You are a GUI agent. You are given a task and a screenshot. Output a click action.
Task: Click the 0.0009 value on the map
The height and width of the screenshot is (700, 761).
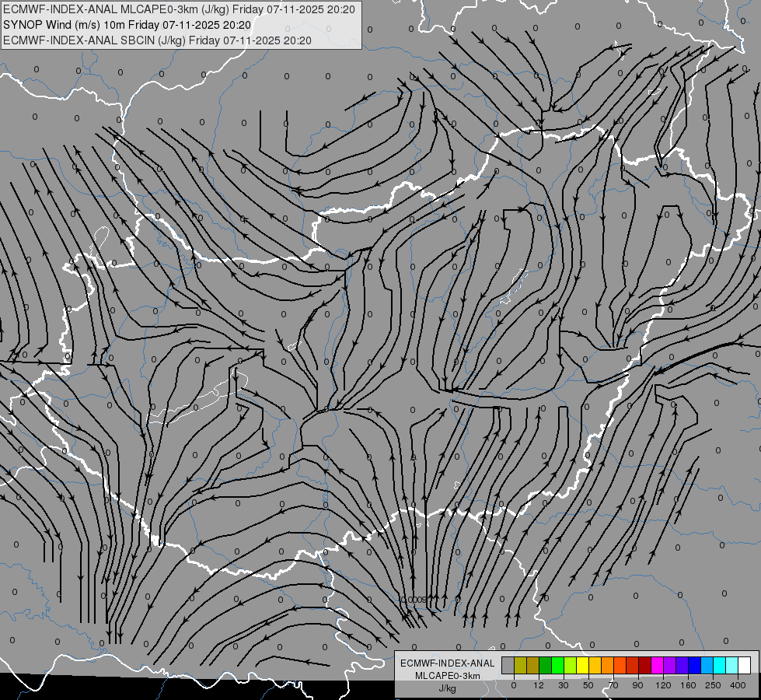point(414,600)
